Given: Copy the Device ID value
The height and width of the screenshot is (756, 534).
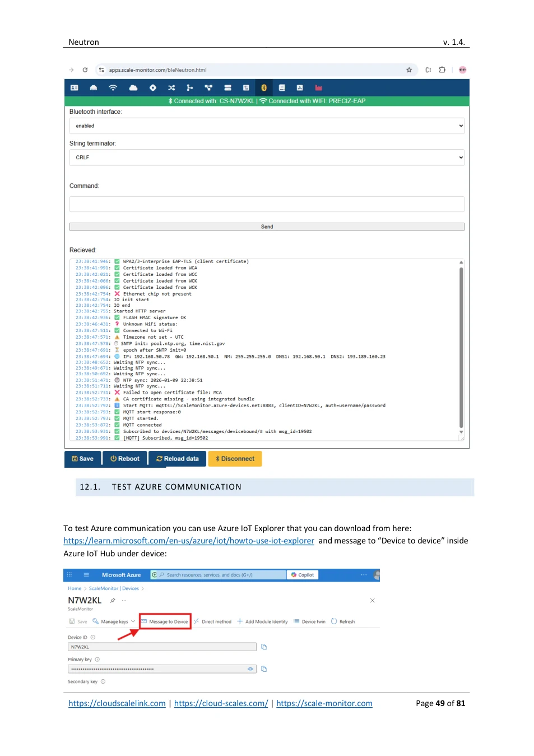Looking at the screenshot, I should pyautogui.click(x=264, y=647).
